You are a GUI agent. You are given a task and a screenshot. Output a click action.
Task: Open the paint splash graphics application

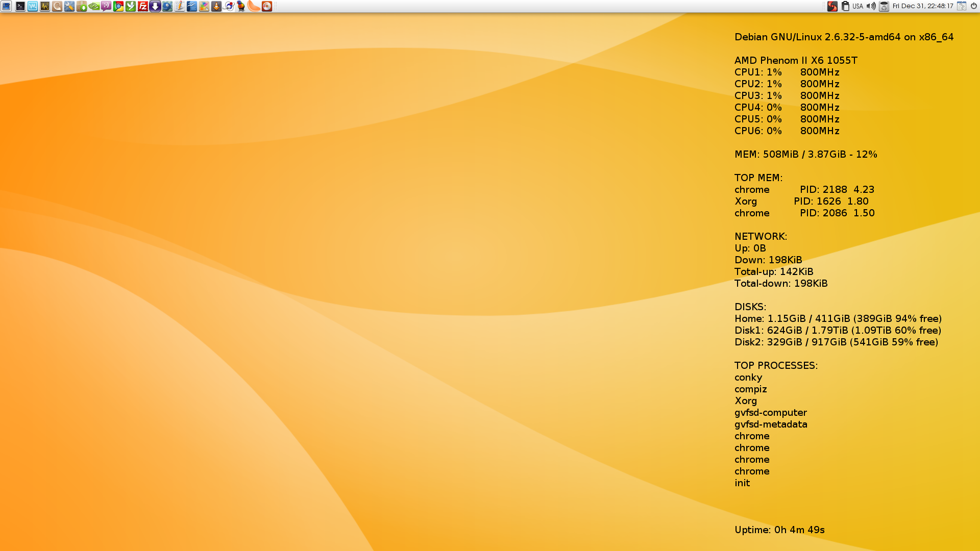pos(204,6)
